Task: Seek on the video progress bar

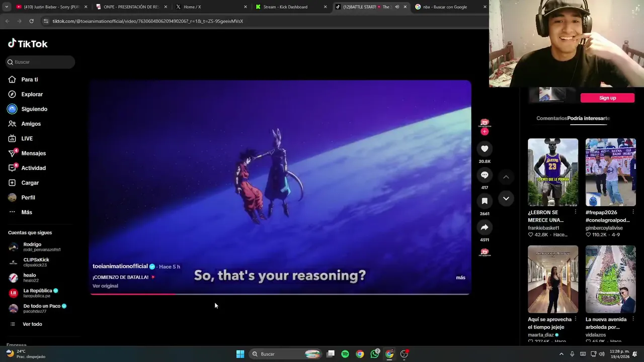Action: coord(280,294)
